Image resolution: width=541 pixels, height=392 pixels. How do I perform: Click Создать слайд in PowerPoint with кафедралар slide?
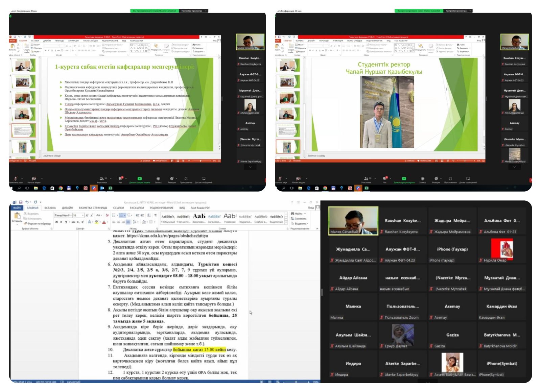tap(26, 48)
